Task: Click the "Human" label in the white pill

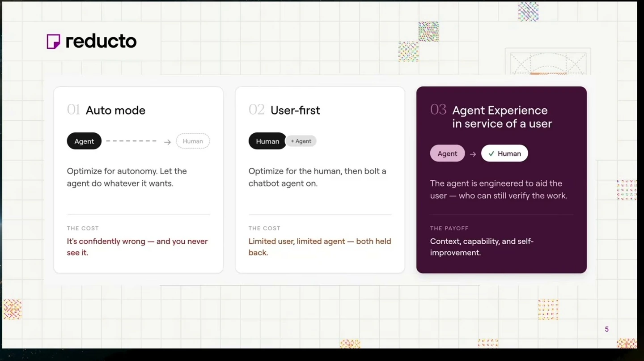Action: point(509,154)
